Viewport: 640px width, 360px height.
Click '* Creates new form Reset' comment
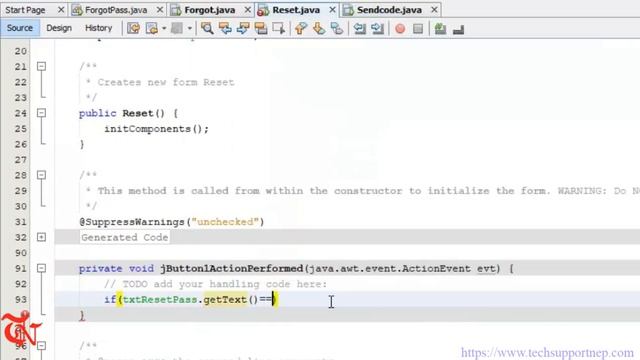[160, 82]
